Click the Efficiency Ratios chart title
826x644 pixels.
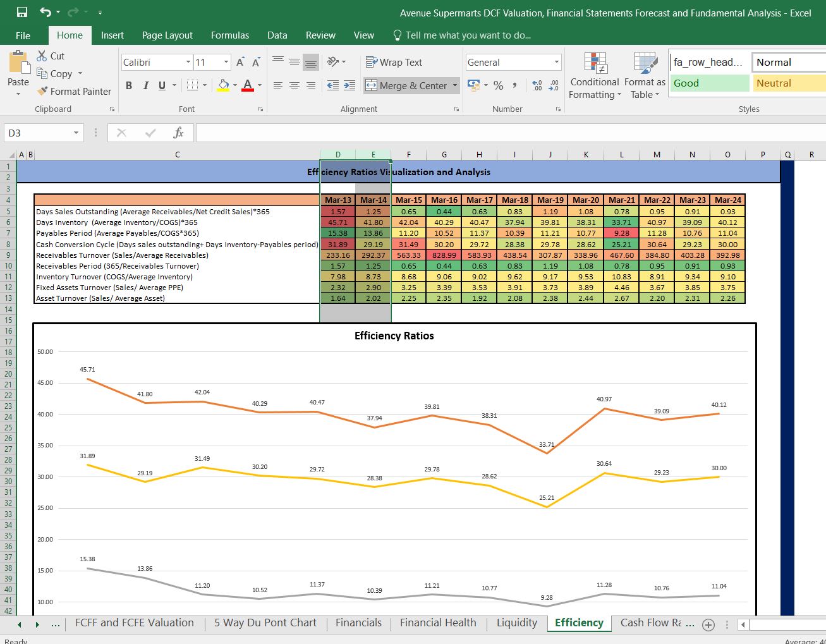click(x=394, y=336)
